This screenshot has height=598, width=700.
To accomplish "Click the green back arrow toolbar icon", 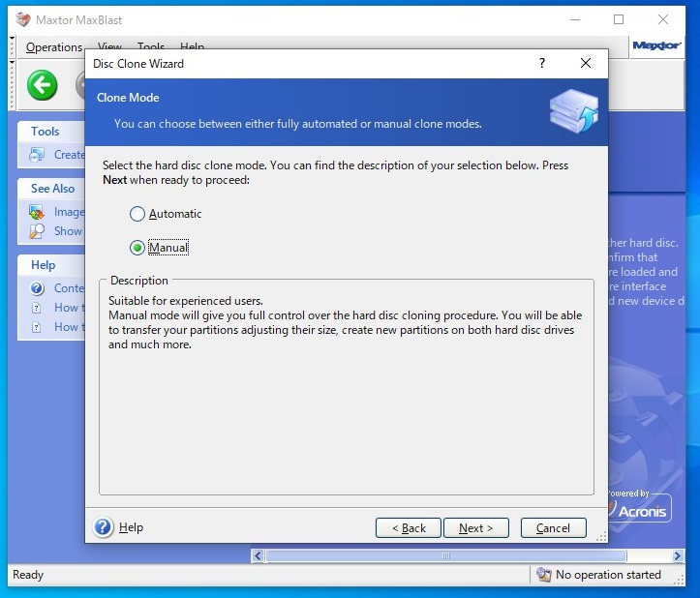I will 43,85.
